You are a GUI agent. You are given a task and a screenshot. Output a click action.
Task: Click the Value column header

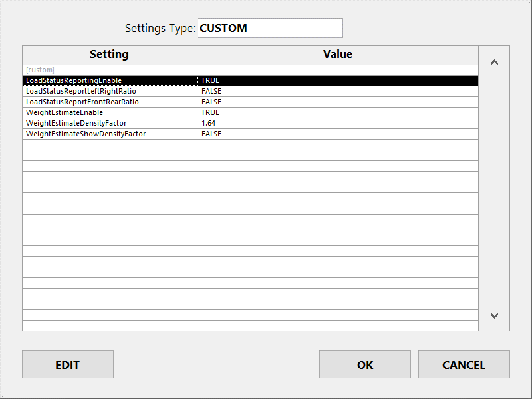pyautogui.click(x=338, y=55)
